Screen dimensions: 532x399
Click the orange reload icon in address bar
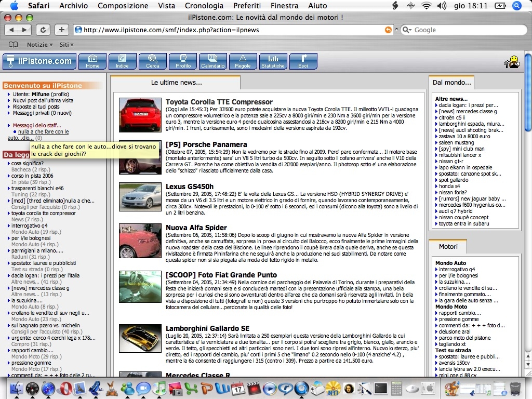point(388,30)
